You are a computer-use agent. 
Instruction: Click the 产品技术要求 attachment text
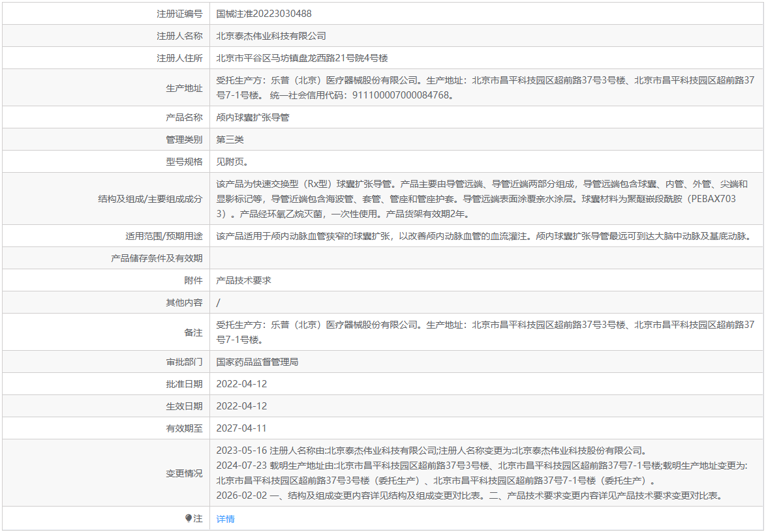(244, 280)
